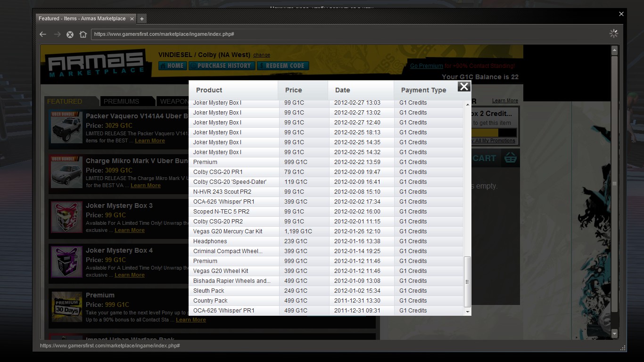Learn more about Joker Mystery Box 4

tap(129, 275)
